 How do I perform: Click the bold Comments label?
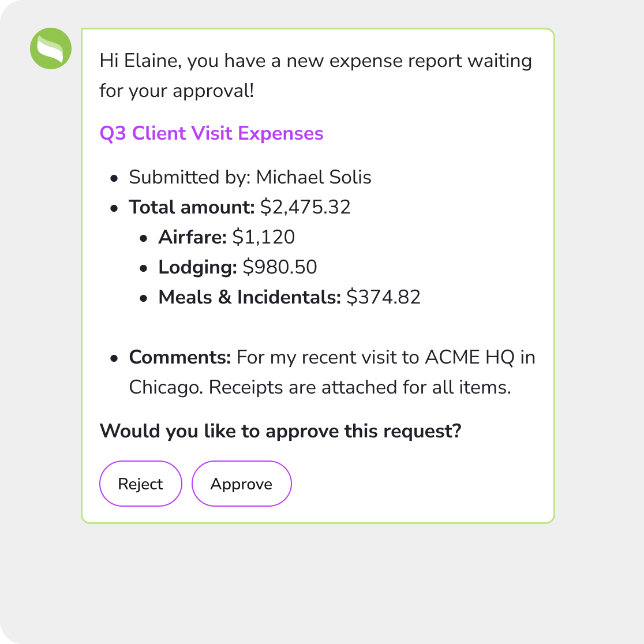click(x=180, y=357)
